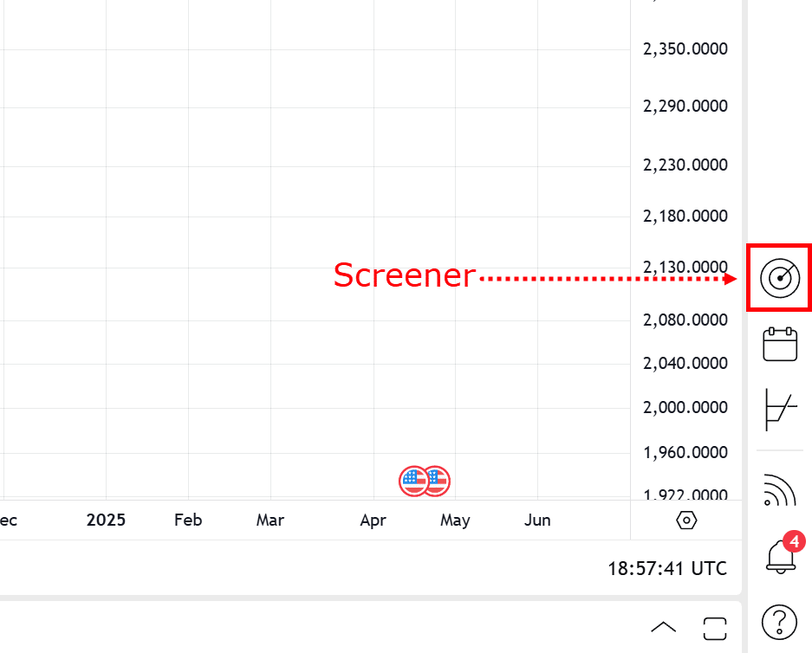The image size is (812, 653).
Task: Click the 1,960.0000 price label
Action: point(685,453)
